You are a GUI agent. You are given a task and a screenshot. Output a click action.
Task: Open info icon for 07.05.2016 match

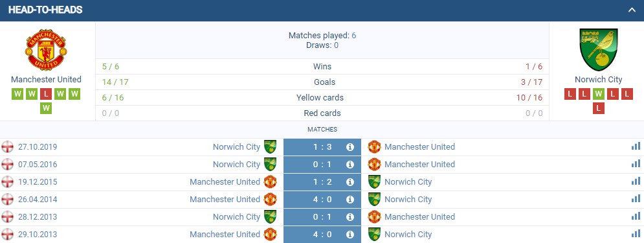[x=350, y=165]
